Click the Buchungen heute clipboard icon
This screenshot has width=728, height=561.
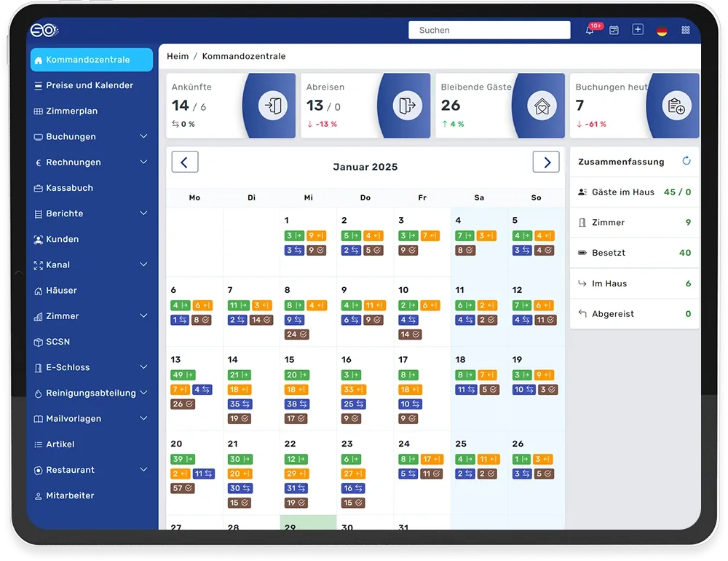click(676, 106)
